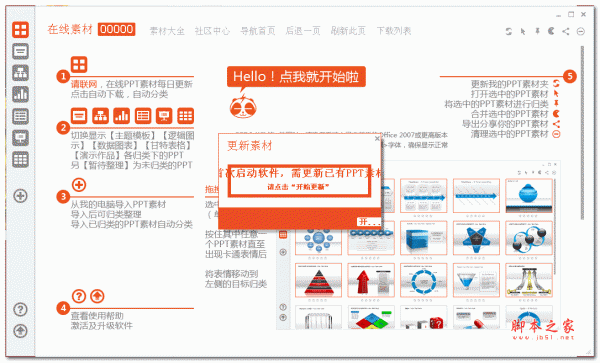Select the red upward arrows thumbnail
Screen dimensions: 600x363
(x=371, y=280)
